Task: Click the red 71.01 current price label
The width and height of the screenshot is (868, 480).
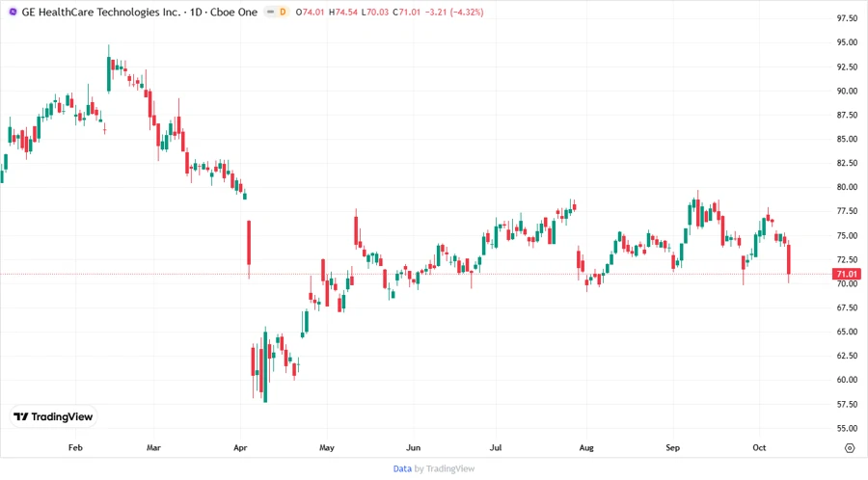Action: pos(848,275)
